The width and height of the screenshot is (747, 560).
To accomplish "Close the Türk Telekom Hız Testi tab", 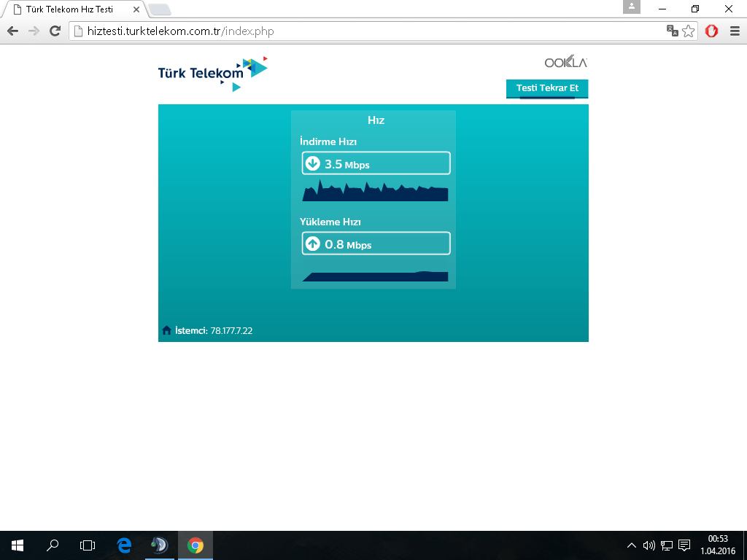I will point(136,9).
